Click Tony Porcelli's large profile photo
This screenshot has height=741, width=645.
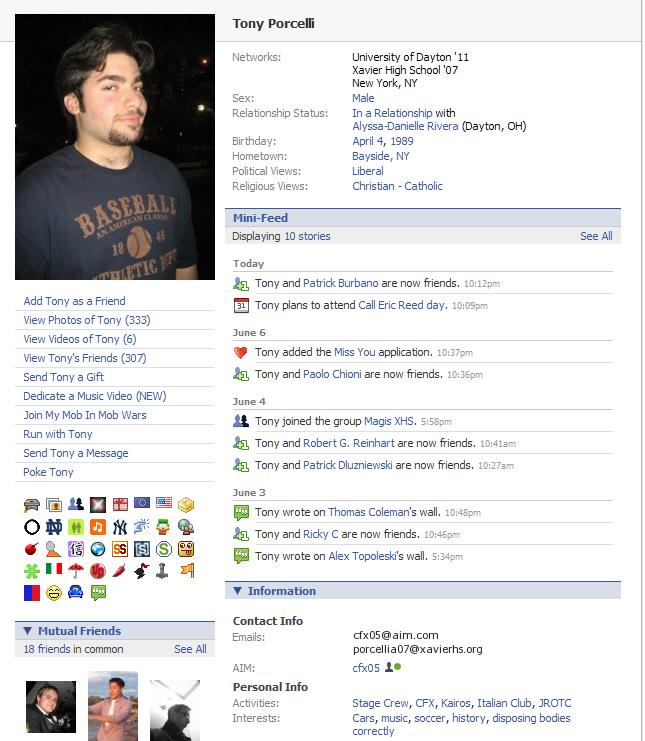tap(115, 147)
